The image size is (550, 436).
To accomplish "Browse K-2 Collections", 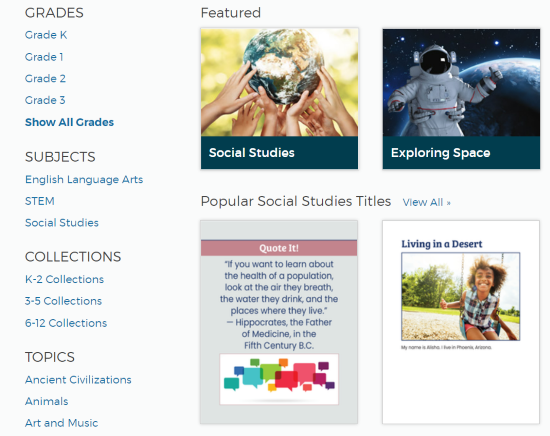I will 65,279.
